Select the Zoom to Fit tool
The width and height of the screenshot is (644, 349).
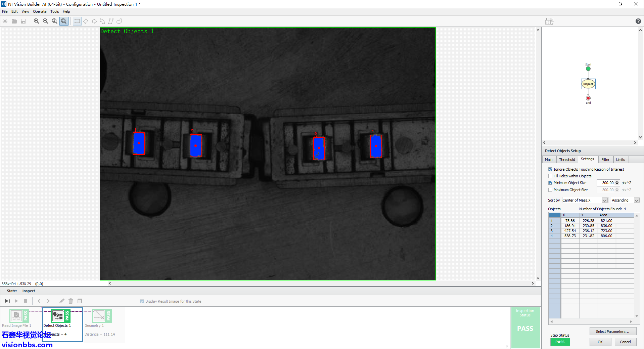pos(64,21)
